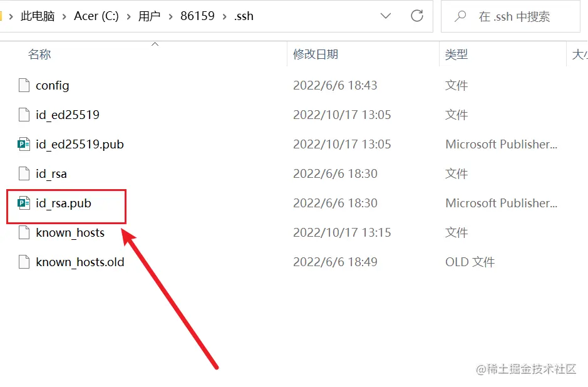This screenshot has width=588, height=387.
Task: Click the known_hosts.old file icon
Action: coord(24,262)
